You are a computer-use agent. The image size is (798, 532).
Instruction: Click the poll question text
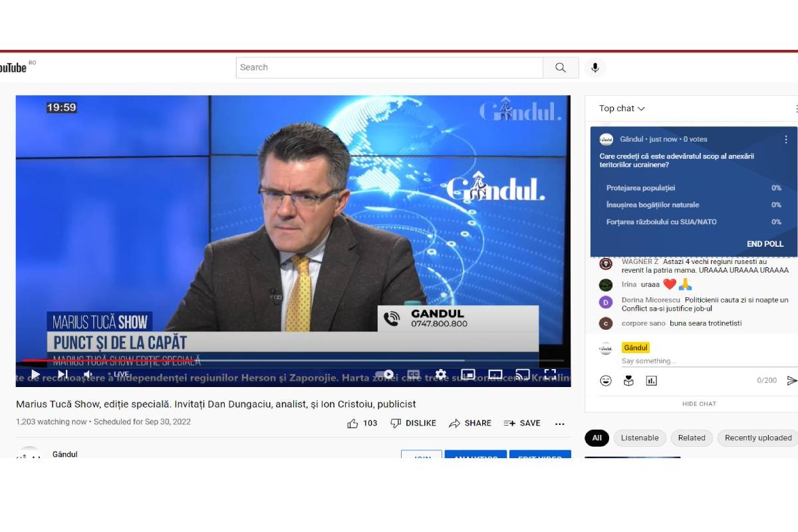(676, 160)
